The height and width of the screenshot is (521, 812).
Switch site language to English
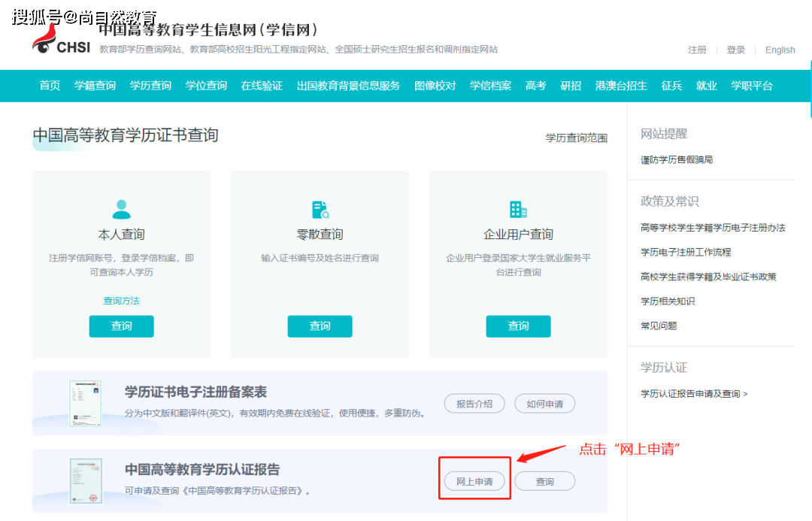(780, 50)
